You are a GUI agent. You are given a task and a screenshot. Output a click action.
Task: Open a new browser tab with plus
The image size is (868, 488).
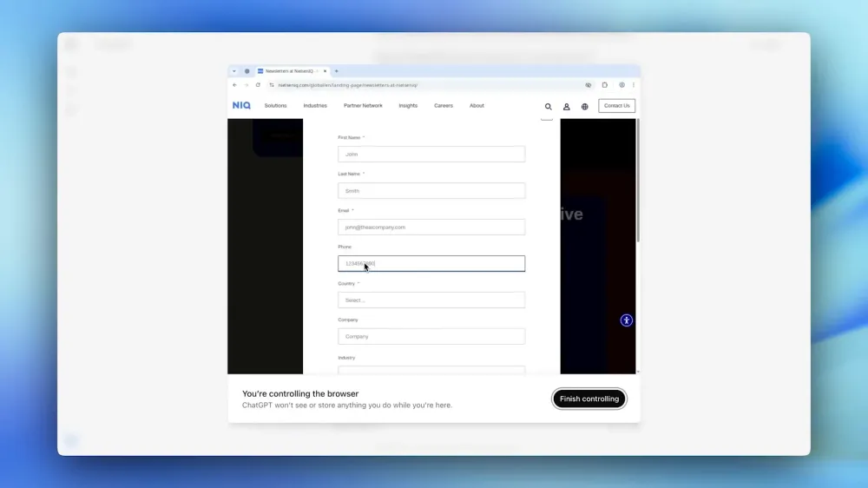click(x=336, y=71)
